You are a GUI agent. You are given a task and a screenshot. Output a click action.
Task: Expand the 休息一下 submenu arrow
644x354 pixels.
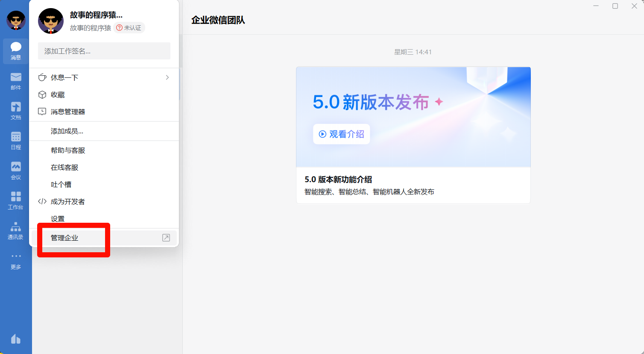(x=167, y=77)
